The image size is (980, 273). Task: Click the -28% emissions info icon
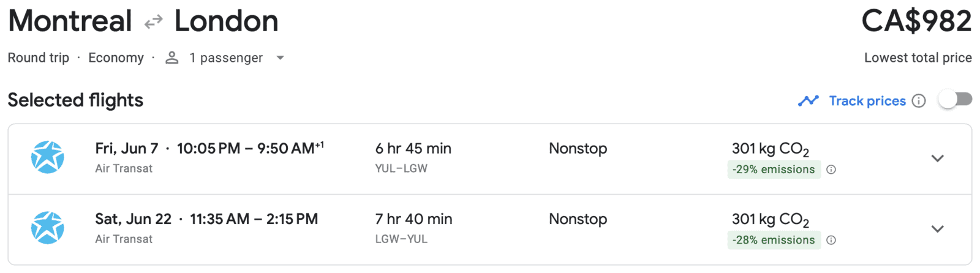[831, 240]
